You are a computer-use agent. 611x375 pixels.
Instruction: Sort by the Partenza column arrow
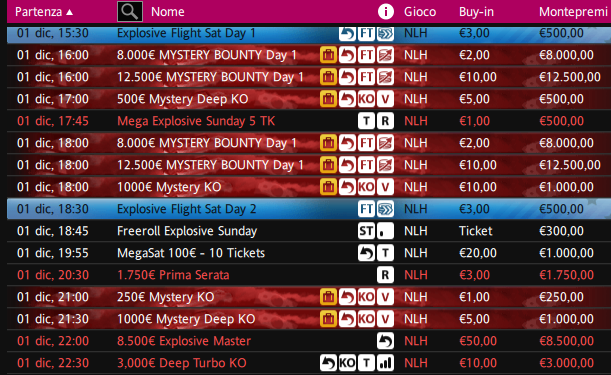coord(69,12)
